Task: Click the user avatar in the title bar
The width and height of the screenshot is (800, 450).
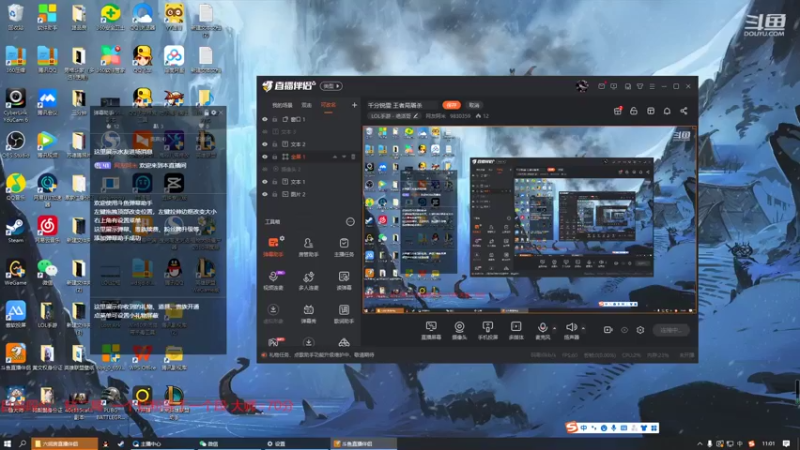Action: coord(582,86)
